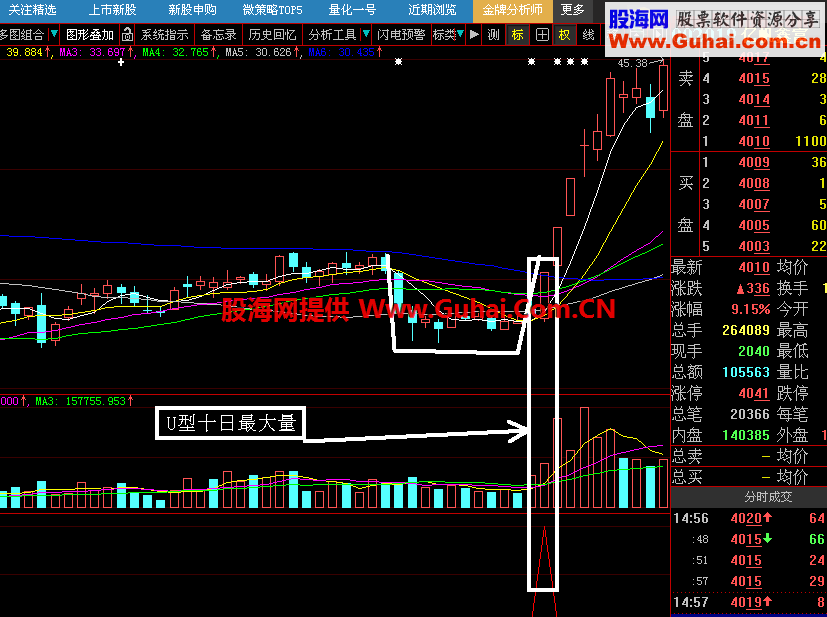Click the play arrow toolbar icon

point(474,34)
